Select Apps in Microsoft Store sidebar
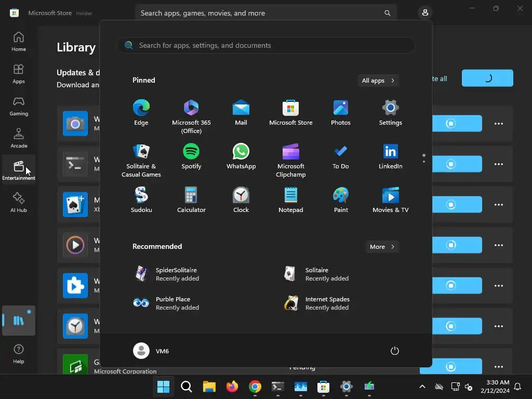The width and height of the screenshot is (532, 399). tap(19, 74)
